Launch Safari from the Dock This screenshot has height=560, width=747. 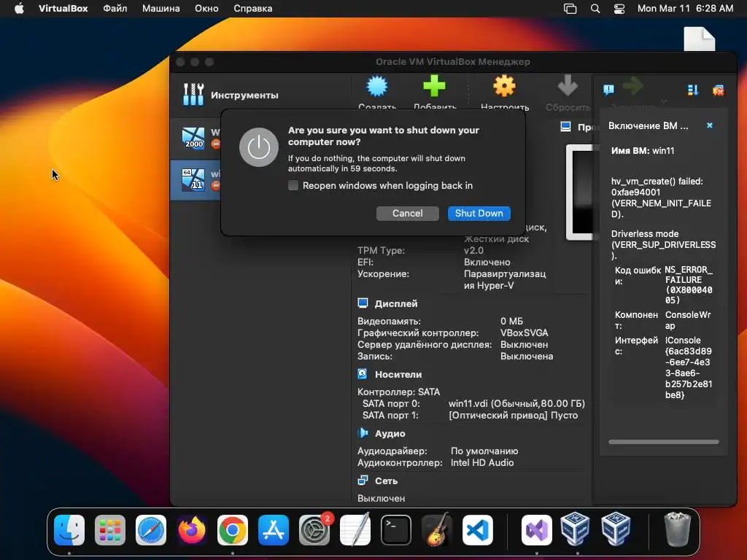(151, 529)
